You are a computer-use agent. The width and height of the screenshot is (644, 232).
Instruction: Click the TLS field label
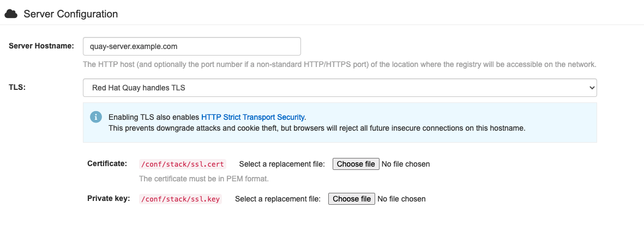[x=16, y=86]
